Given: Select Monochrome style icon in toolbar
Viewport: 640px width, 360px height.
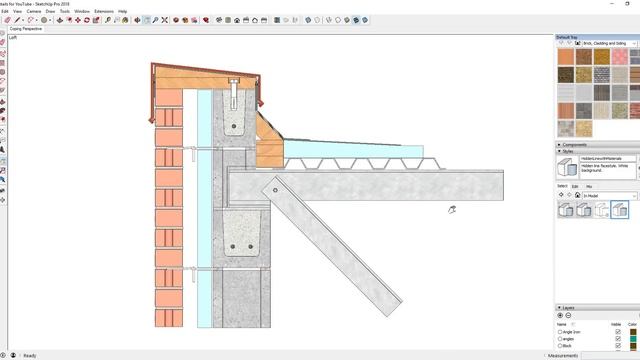Looking at the screenshot, I should pyautogui.click(x=365, y=20).
